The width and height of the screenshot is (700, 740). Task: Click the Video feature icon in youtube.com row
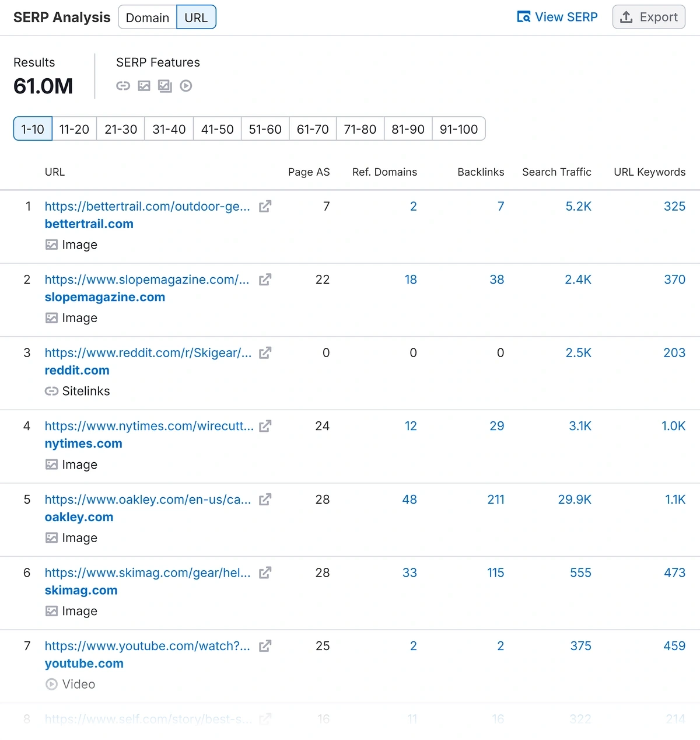click(x=52, y=684)
